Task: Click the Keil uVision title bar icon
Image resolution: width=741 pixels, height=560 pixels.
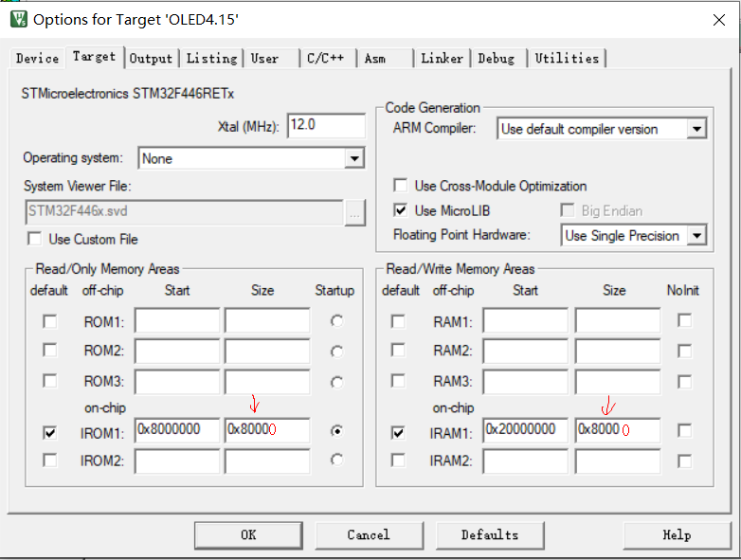Action: pos(18,19)
